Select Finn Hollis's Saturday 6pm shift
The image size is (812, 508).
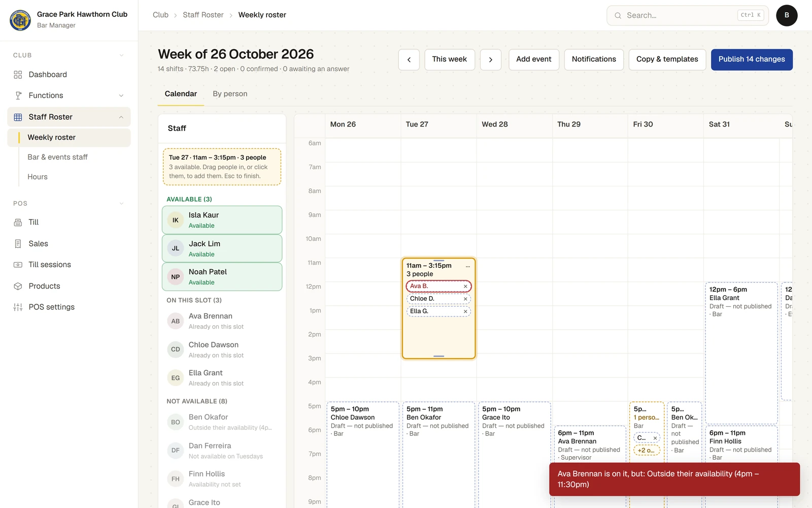click(741, 444)
